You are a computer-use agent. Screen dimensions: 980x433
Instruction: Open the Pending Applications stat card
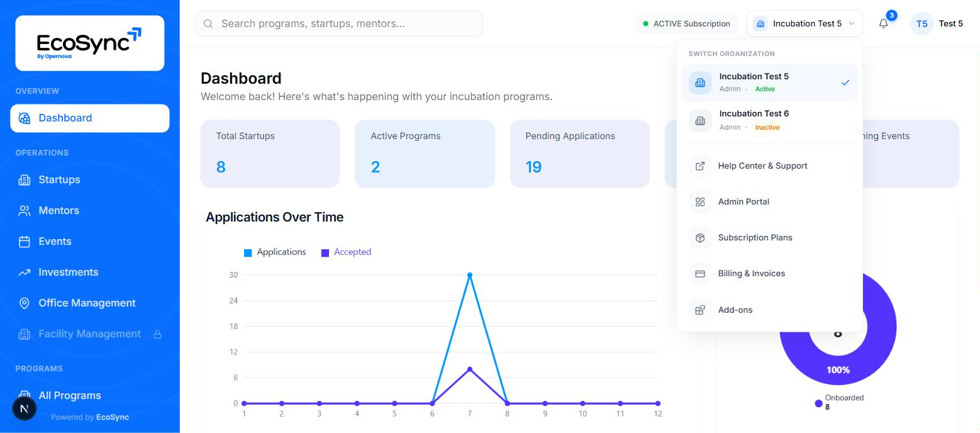(x=579, y=154)
